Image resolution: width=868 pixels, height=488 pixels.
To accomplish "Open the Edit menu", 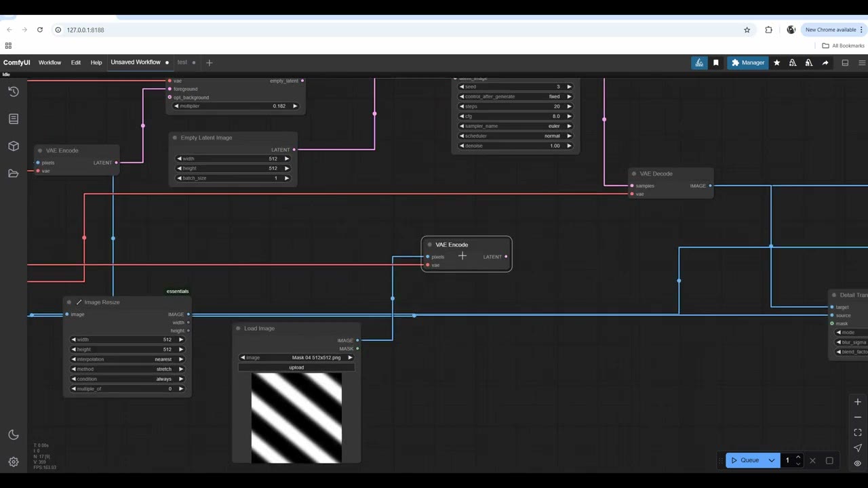I will pyautogui.click(x=76, y=62).
